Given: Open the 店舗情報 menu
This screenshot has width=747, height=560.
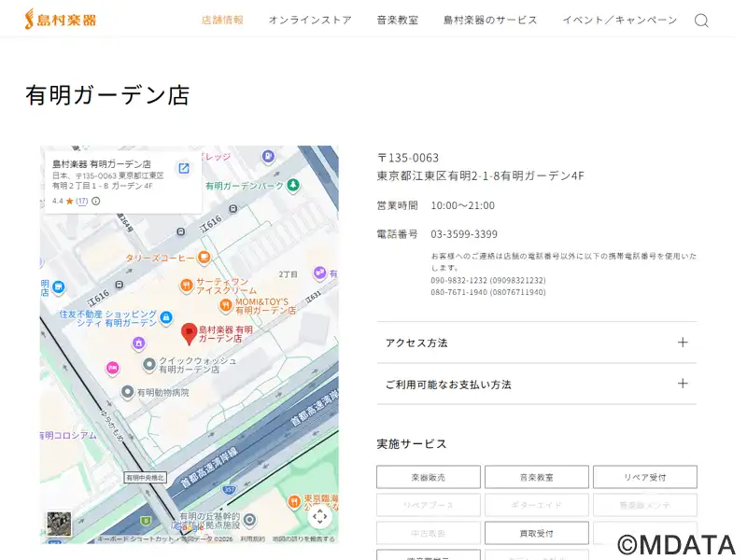Looking at the screenshot, I should point(222,20).
